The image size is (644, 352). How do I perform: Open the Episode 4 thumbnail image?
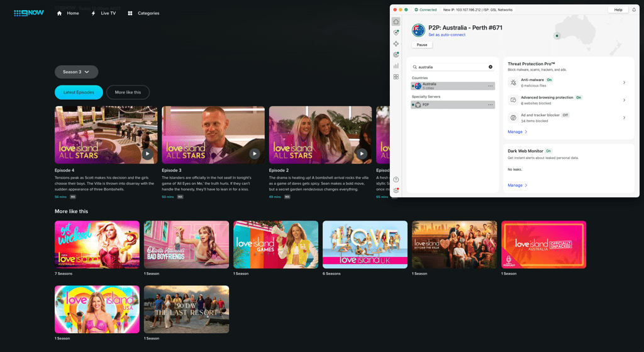pos(106,135)
